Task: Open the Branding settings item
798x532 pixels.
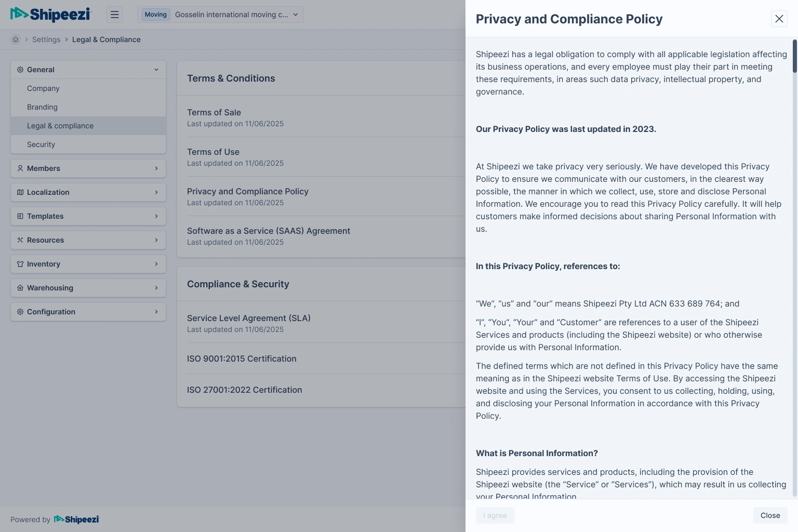Action: click(x=88, y=107)
